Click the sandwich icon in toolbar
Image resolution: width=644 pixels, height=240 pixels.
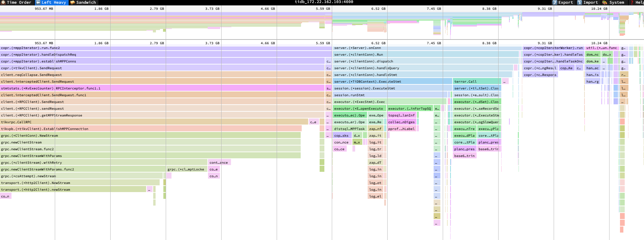click(72, 2)
